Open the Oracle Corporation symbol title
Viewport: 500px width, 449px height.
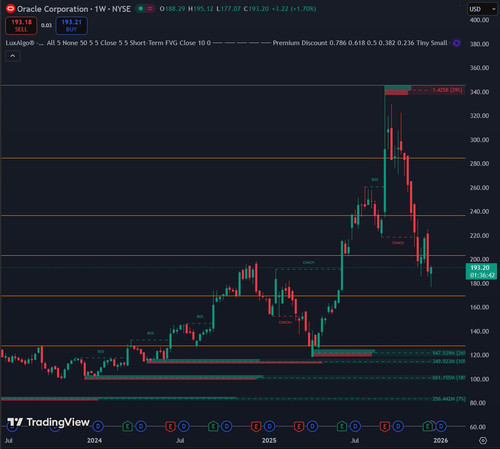point(74,9)
